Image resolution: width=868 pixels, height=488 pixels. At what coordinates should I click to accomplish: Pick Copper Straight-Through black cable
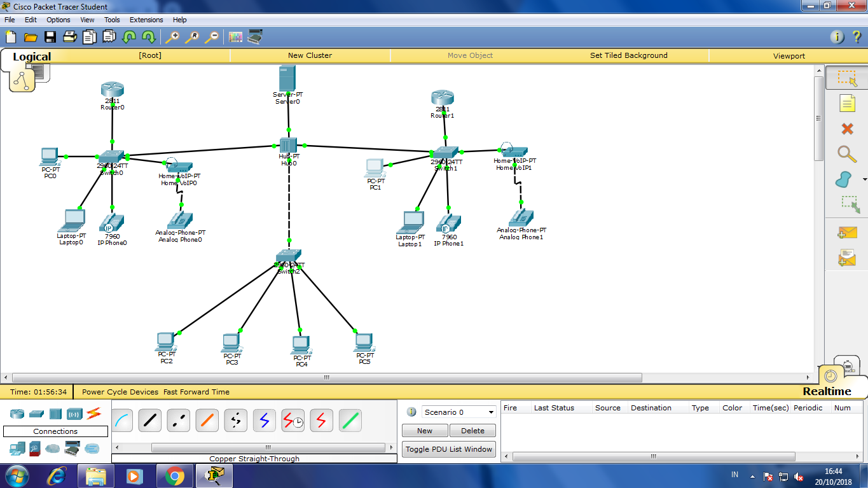(x=150, y=420)
